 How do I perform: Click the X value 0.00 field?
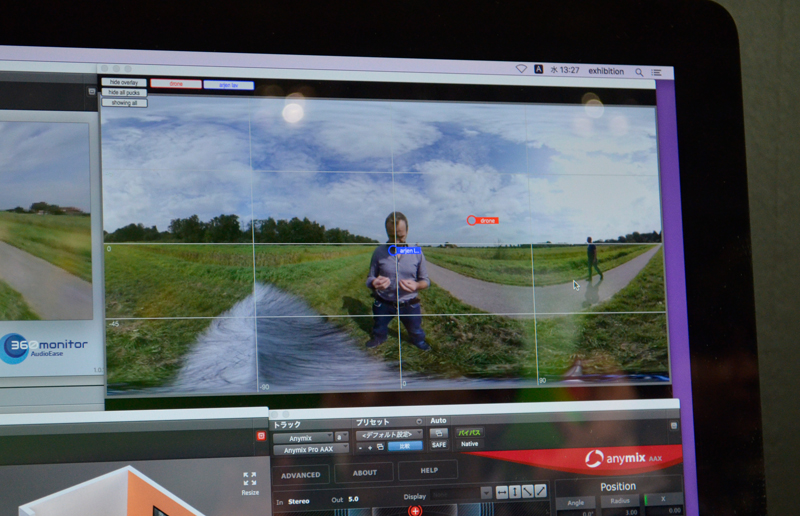(664, 510)
